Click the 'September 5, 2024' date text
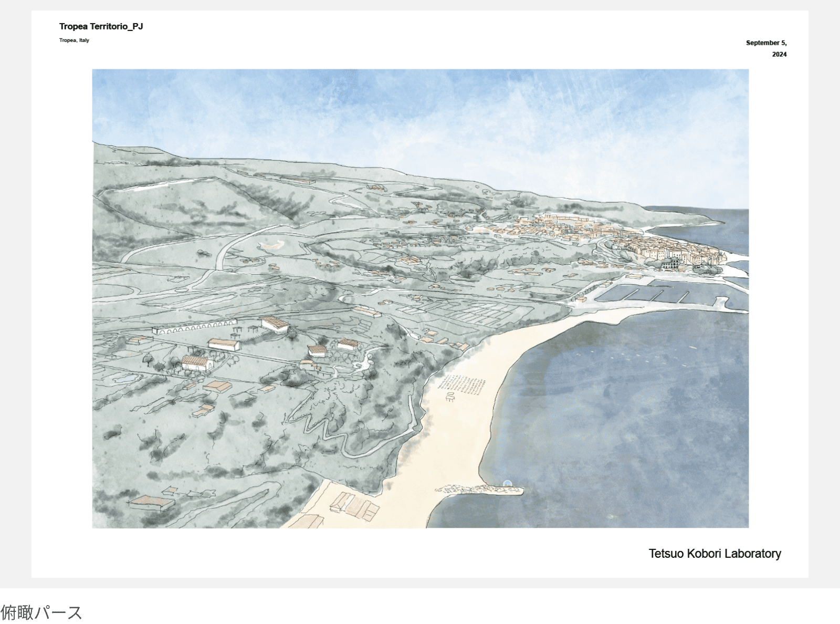This screenshot has height=624, width=840. [766, 48]
